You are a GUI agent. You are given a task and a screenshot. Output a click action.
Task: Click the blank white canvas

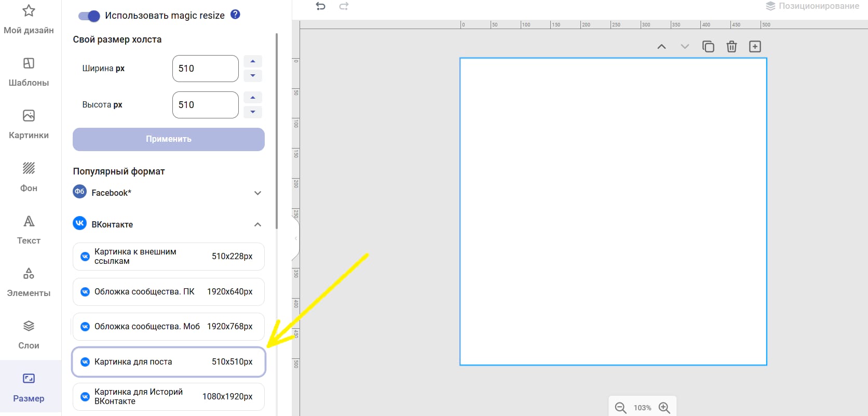click(613, 211)
